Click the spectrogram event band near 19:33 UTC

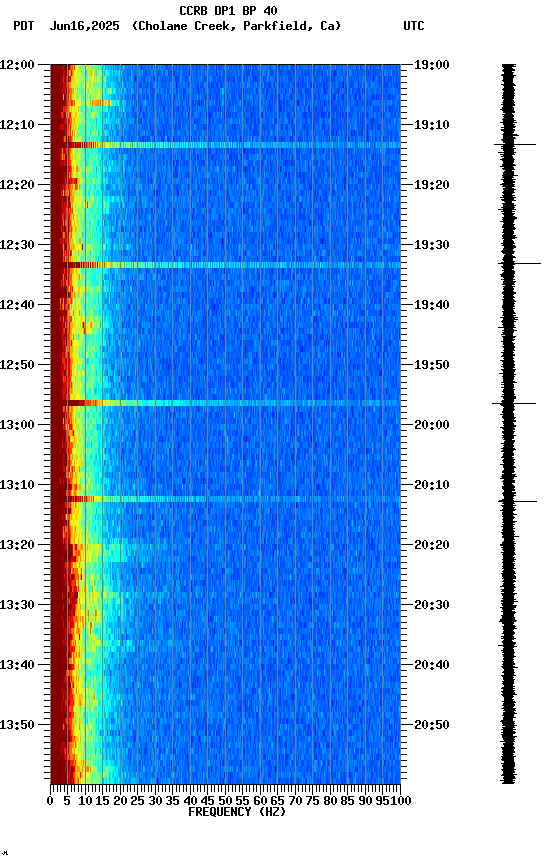click(x=225, y=266)
